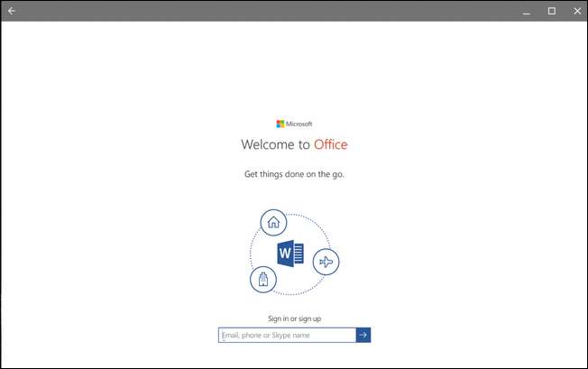Click the Microsoft logo
The width and height of the screenshot is (588, 369).
[294, 124]
